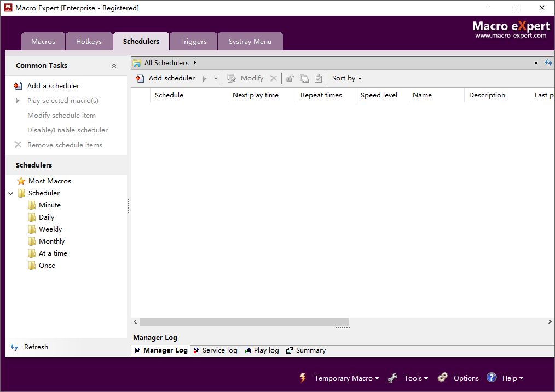Click Disable/Enable scheduler link
This screenshot has width=555, height=392.
click(68, 130)
